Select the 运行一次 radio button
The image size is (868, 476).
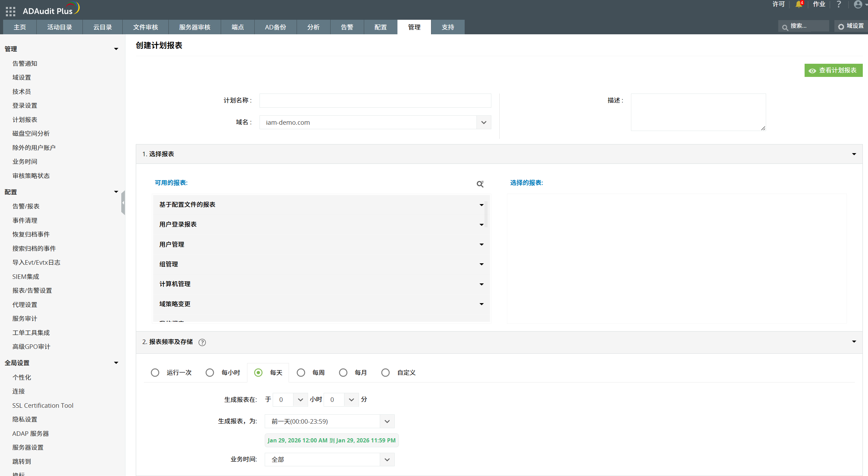click(155, 372)
